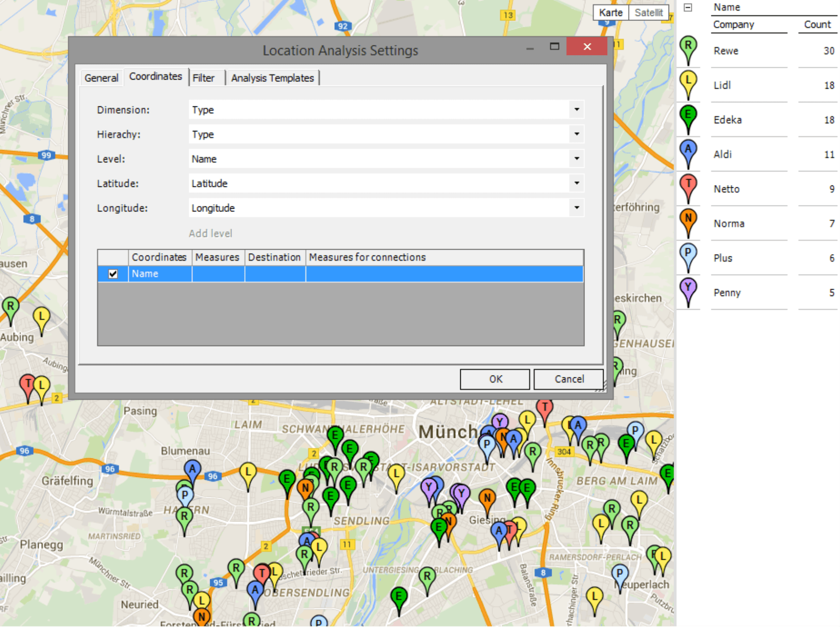840x627 pixels.
Task: Click the orange Norma legend pin
Action: click(688, 219)
